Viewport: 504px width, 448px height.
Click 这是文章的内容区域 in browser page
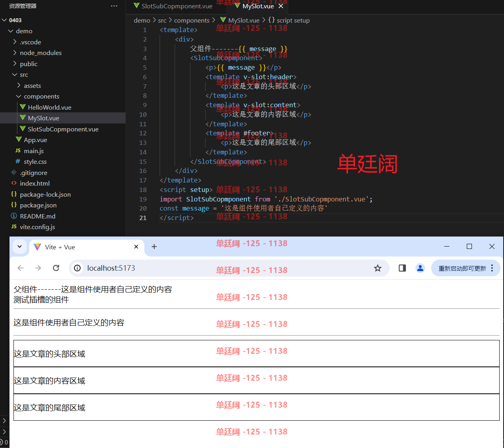[x=49, y=381]
